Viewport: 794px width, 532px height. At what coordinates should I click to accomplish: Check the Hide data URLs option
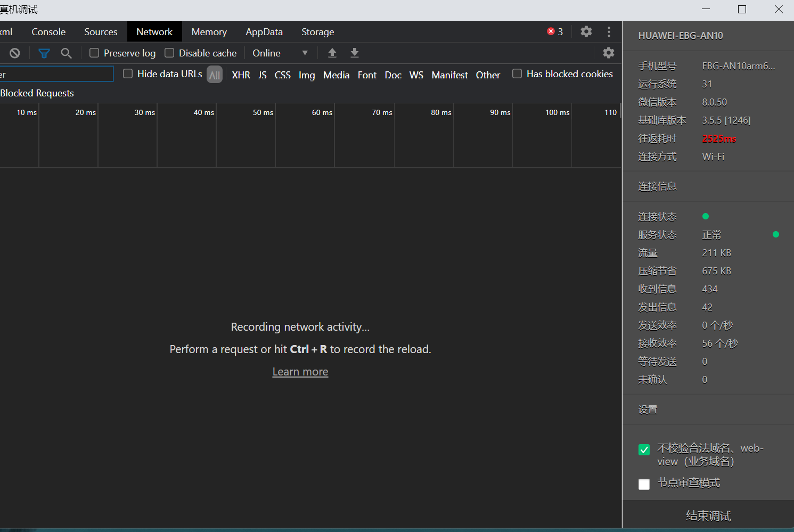[128, 73]
